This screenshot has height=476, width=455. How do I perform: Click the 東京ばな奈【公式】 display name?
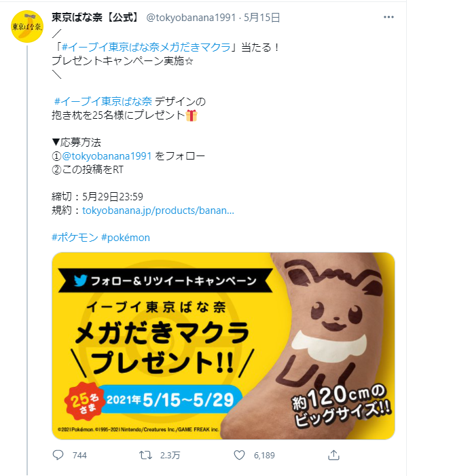pos(95,17)
